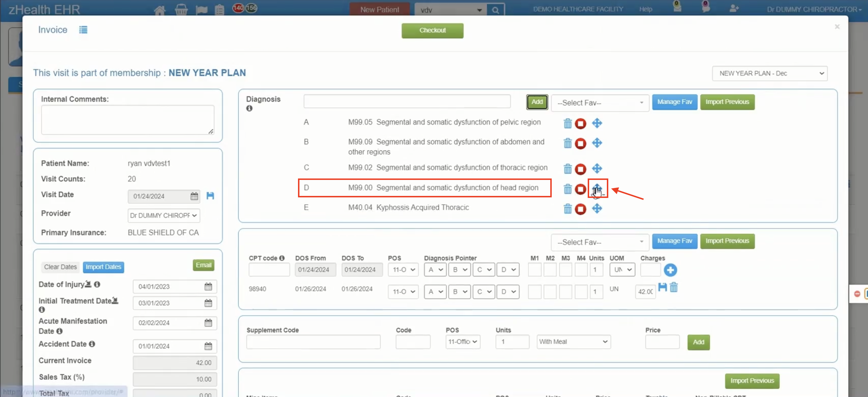The width and height of the screenshot is (868, 397).
Task: Save the 98940 CPT row with disk icon
Action: tap(663, 287)
